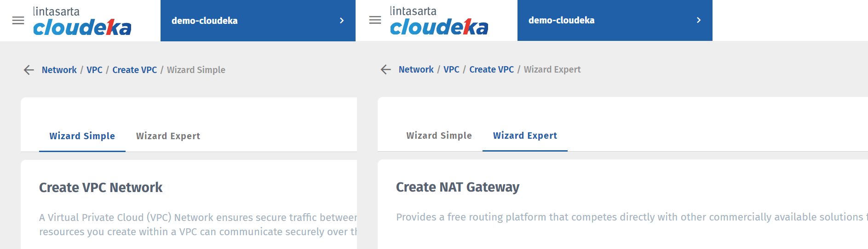The image size is (868, 249).
Task: Open hamburger menu on the Wizard Simple page
Action: click(x=18, y=21)
